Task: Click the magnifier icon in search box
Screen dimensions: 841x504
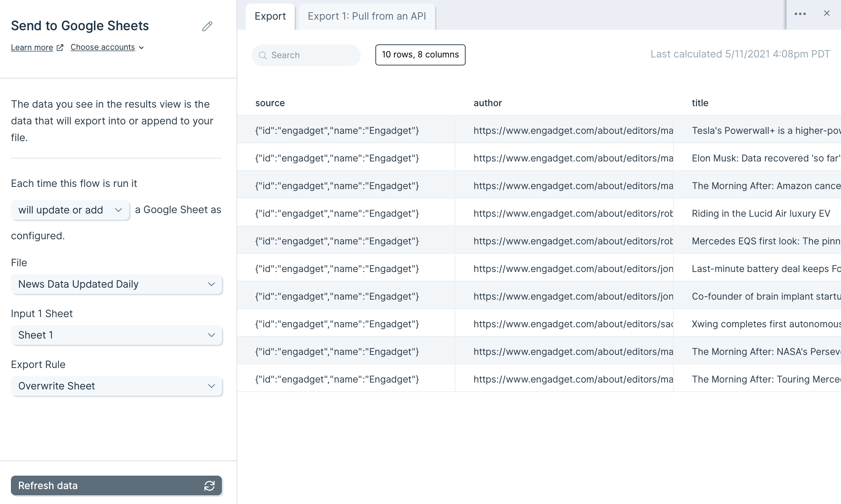Action: (x=263, y=55)
